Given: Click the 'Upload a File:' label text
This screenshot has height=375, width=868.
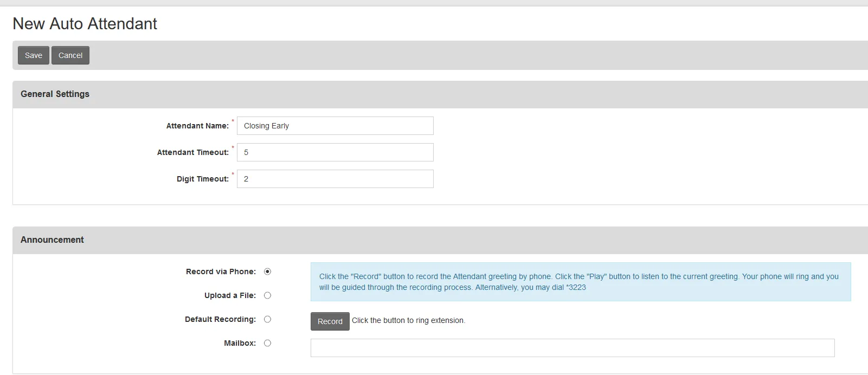Looking at the screenshot, I should 230,295.
